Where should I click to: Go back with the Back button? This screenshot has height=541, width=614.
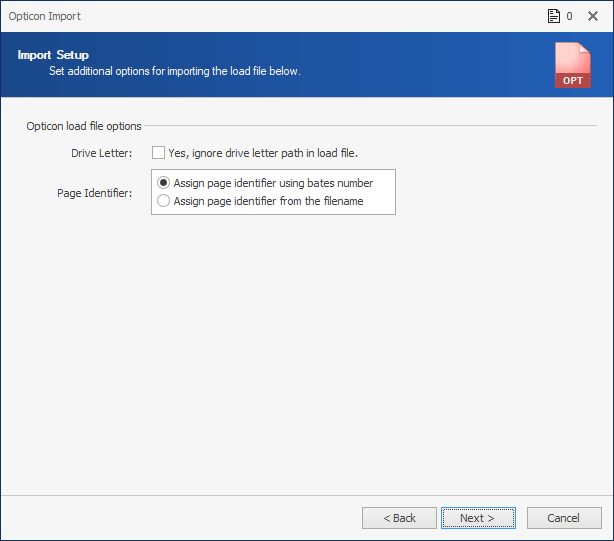(x=399, y=518)
